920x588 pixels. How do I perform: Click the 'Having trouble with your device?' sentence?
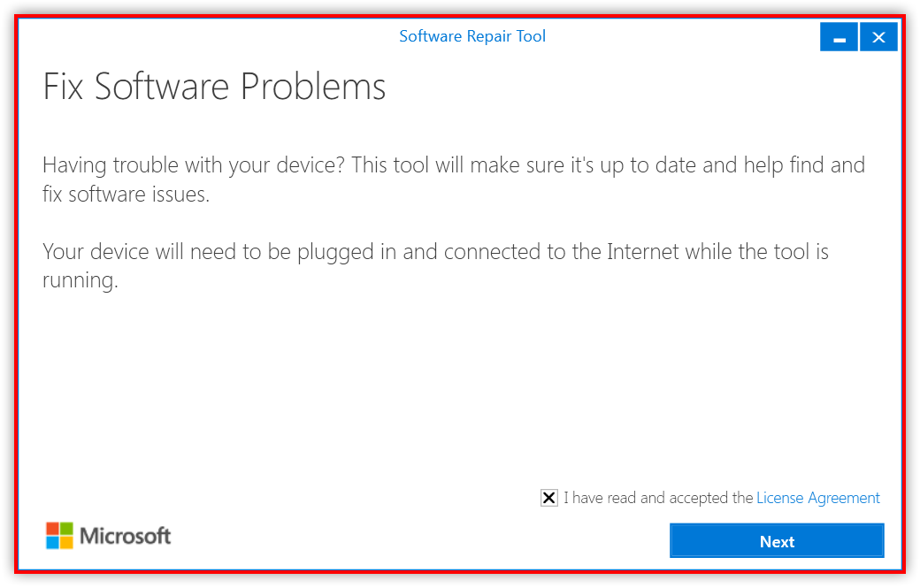(x=194, y=165)
